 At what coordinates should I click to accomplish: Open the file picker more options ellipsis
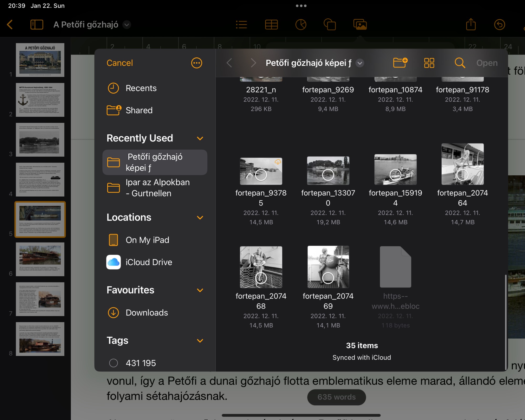click(x=197, y=63)
